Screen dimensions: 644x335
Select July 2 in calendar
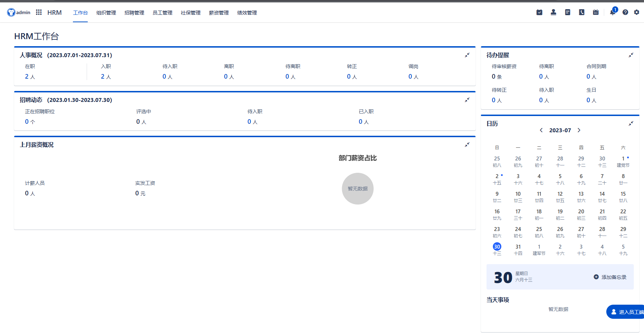coord(497,179)
